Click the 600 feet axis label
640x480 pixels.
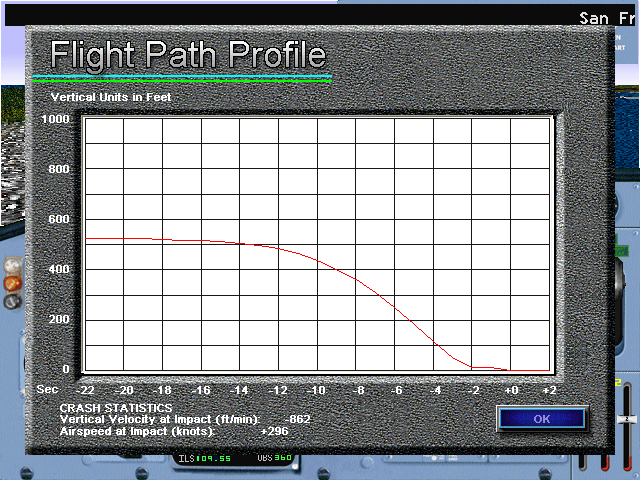click(x=59, y=219)
